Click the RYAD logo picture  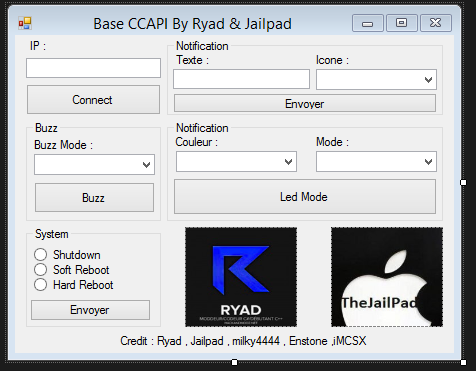pyautogui.click(x=241, y=277)
